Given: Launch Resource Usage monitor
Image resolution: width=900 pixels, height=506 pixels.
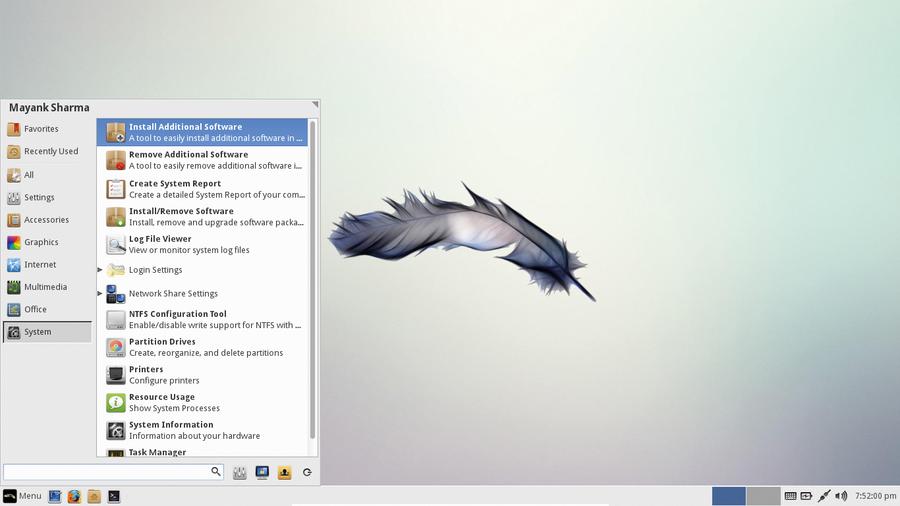Looking at the screenshot, I should [202, 402].
